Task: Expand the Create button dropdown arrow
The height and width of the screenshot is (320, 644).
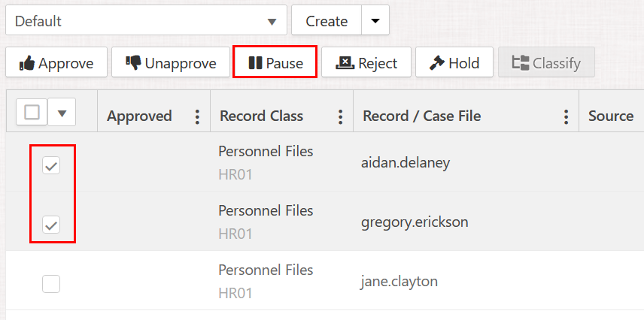Action: pyautogui.click(x=375, y=21)
